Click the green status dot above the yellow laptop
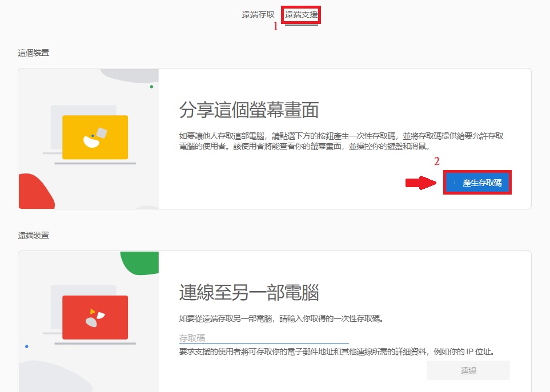This screenshot has width=550, height=392. (x=151, y=87)
